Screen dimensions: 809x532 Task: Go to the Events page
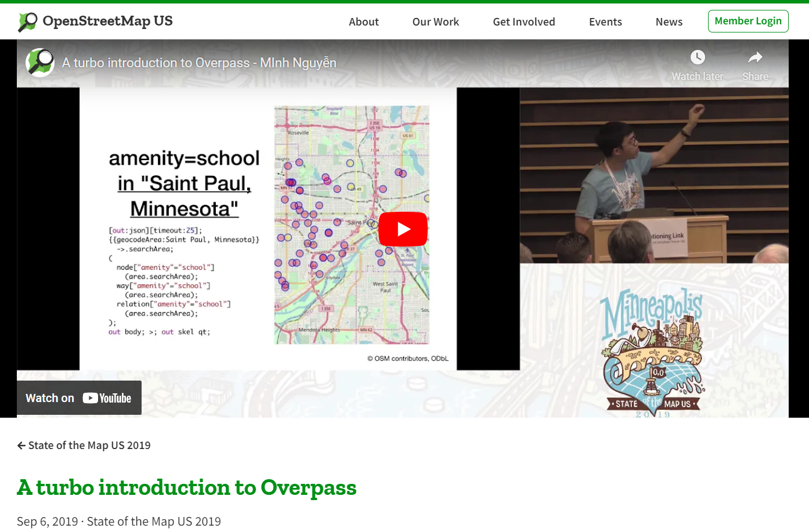[x=605, y=22]
